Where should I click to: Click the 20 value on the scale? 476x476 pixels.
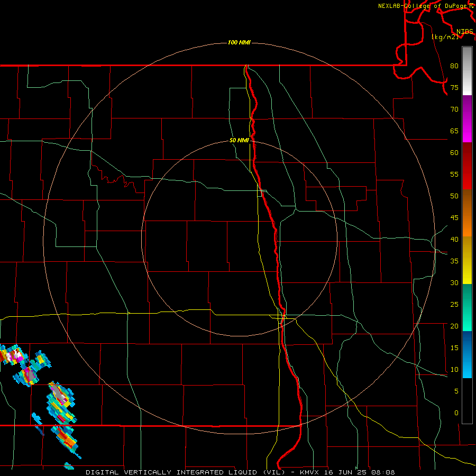point(454,326)
